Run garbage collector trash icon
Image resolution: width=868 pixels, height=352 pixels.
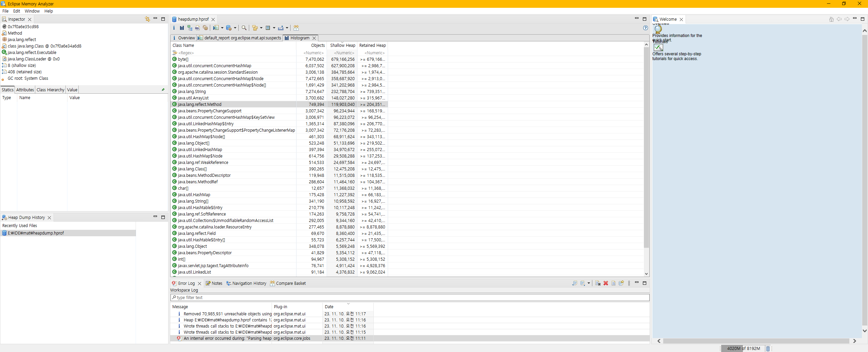tap(768, 348)
